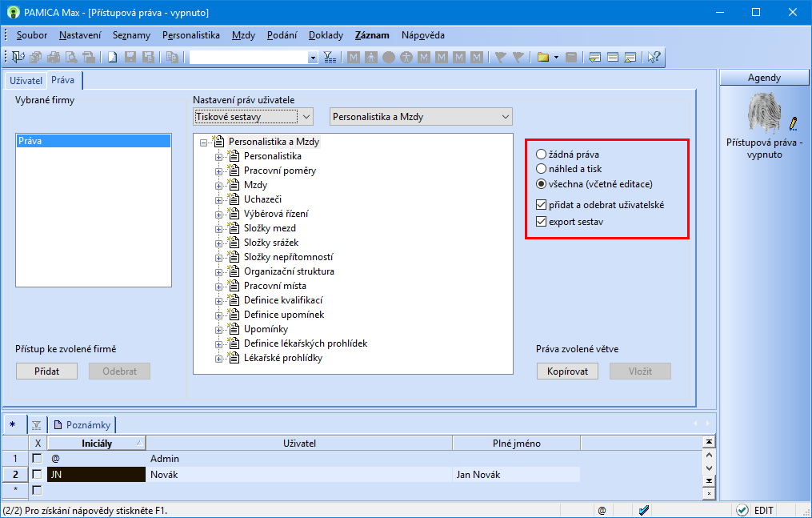Viewport: 812px width, 518px height.
Task: Click the single floppy disk save icon
Action: coord(130,57)
